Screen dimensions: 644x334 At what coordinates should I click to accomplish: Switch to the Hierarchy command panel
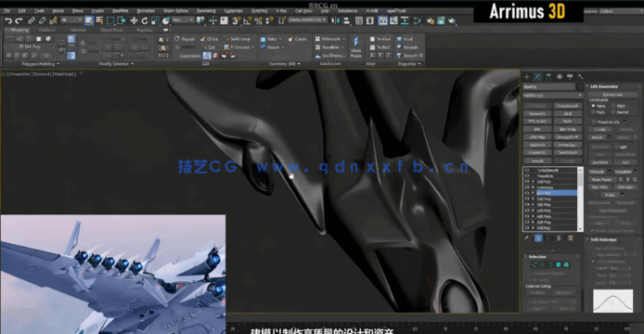[x=548, y=76]
